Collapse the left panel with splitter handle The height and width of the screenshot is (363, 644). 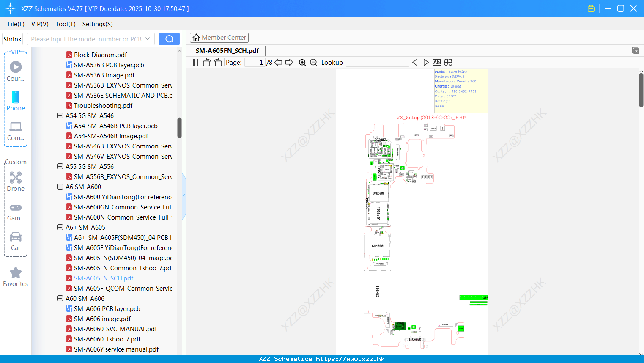point(184,196)
